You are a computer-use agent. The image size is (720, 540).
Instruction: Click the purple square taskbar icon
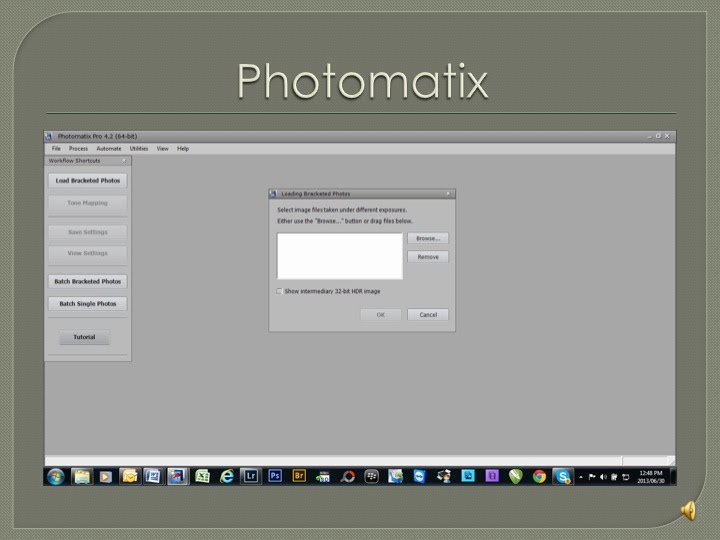pos(492,476)
